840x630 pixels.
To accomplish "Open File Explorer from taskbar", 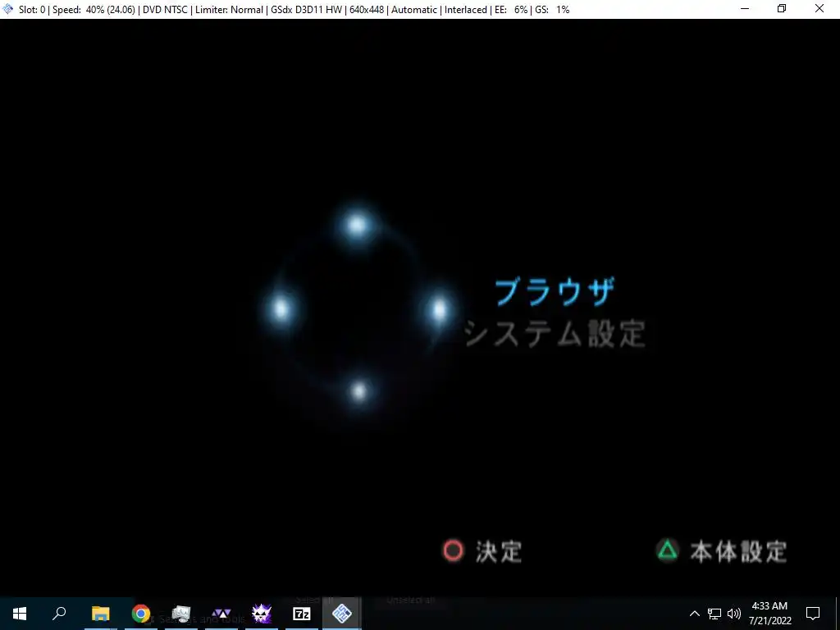I will tap(100, 614).
